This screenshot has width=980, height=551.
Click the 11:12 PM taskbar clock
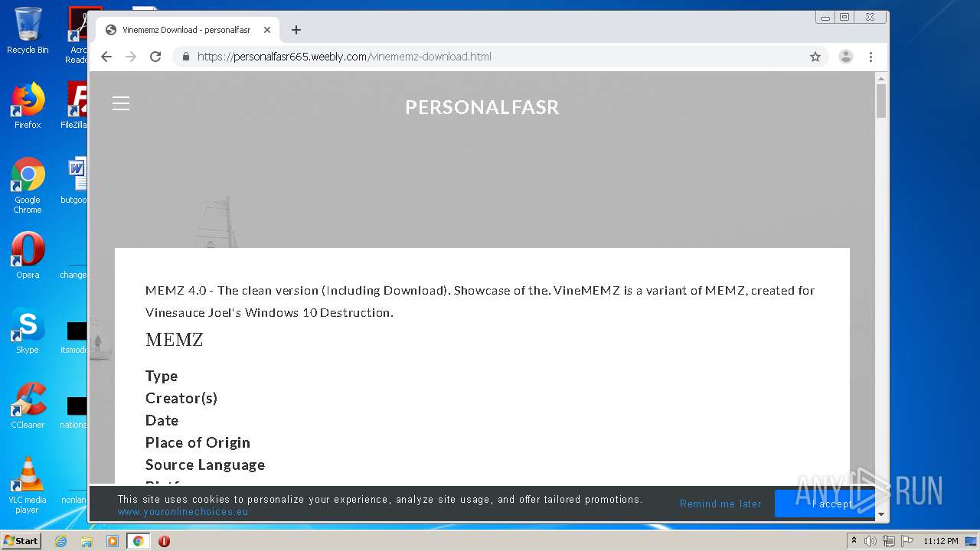click(940, 541)
